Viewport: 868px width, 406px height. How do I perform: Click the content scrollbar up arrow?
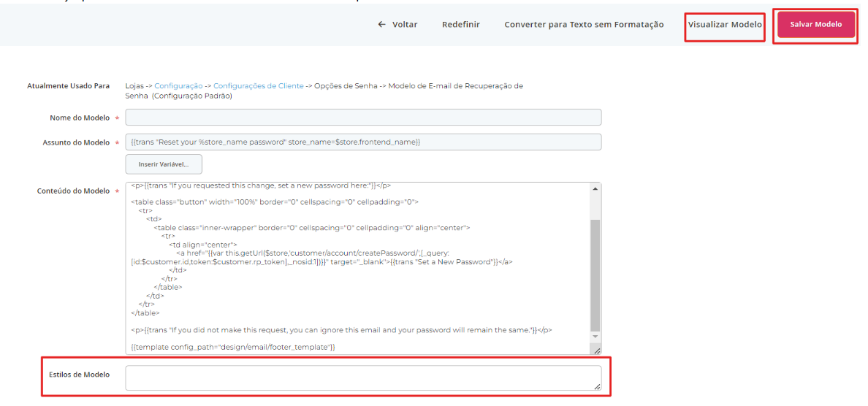[595, 188]
